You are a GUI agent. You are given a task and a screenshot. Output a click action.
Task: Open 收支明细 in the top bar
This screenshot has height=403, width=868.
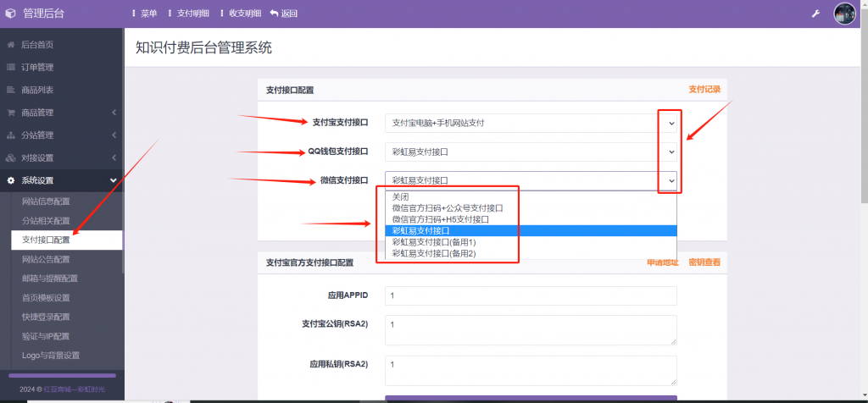[x=240, y=14]
